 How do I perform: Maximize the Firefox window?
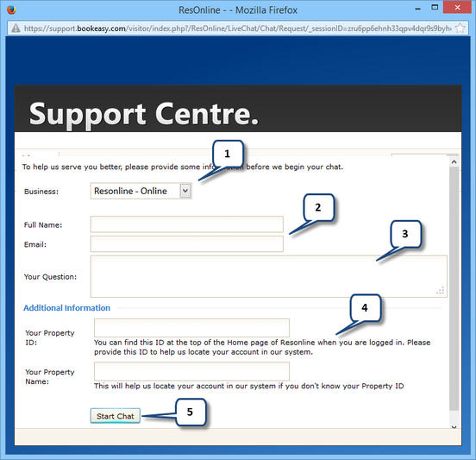pos(435,7)
